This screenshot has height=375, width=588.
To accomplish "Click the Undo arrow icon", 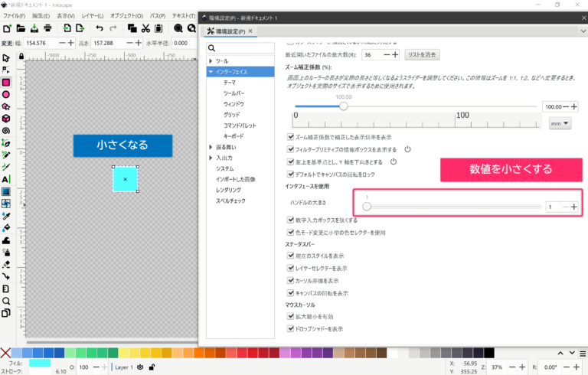I will (x=100, y=28).
